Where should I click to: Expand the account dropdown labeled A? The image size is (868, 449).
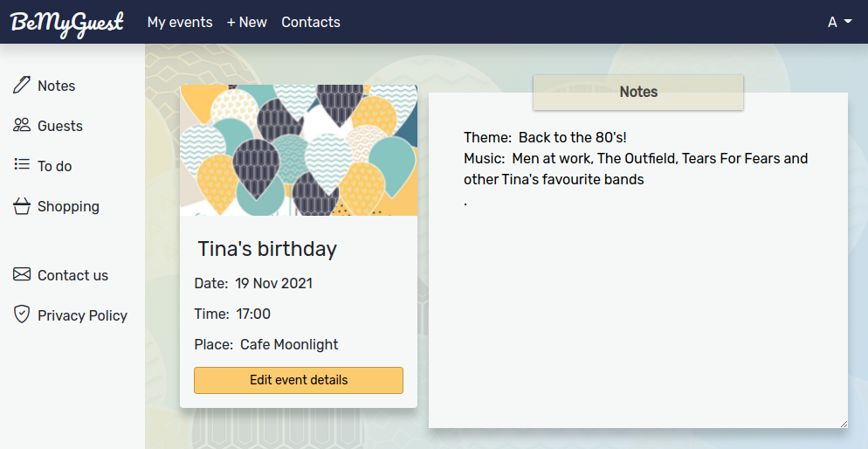[840, 22]
